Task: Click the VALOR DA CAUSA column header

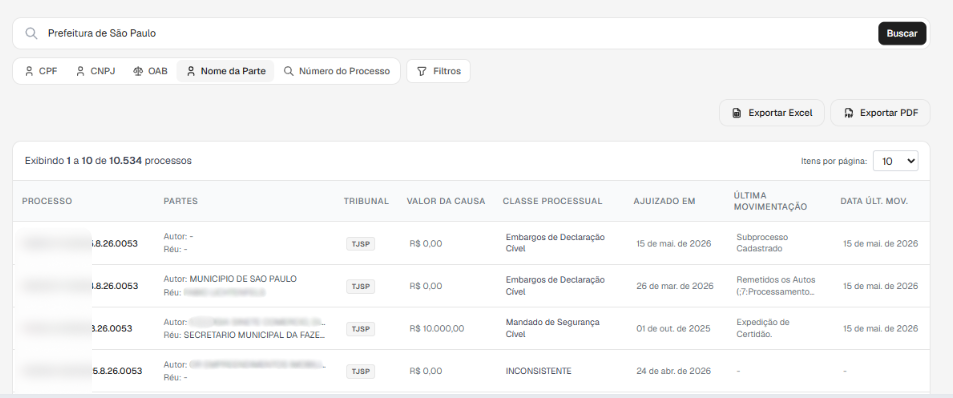Action: tap(446, 201)
